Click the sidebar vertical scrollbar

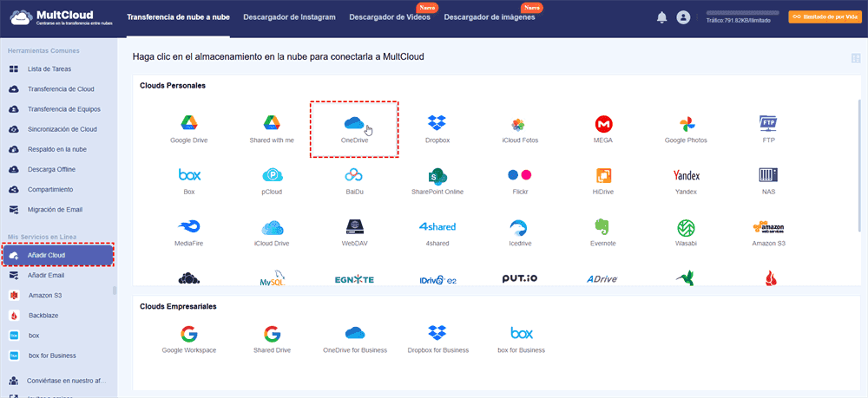click(x=115, y=290)
